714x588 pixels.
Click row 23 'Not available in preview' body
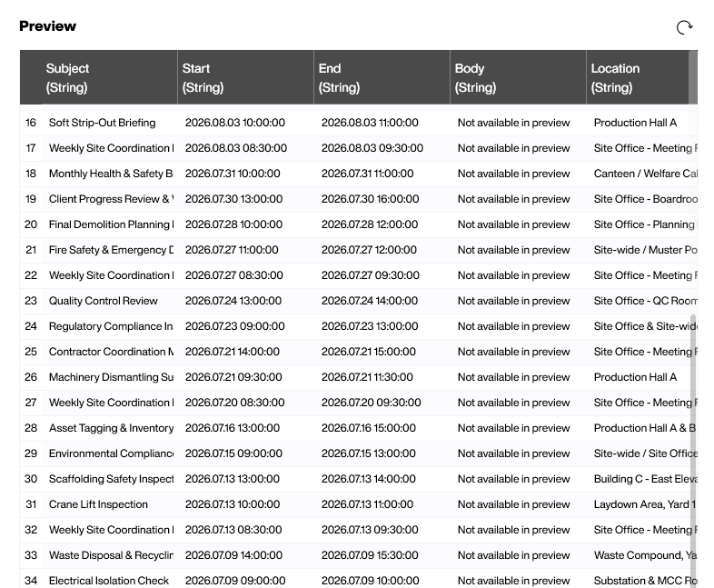pyautogui.click(x=513, y=301)
